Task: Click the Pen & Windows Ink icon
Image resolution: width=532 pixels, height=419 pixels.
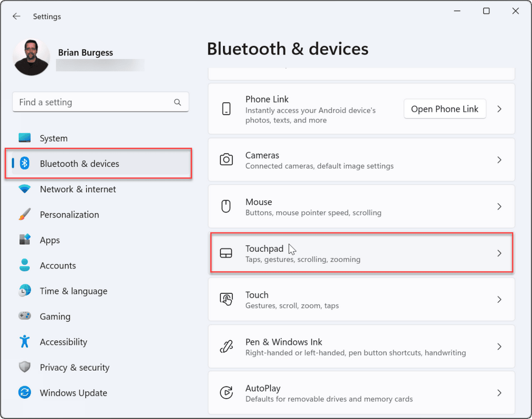Action: 226,347
